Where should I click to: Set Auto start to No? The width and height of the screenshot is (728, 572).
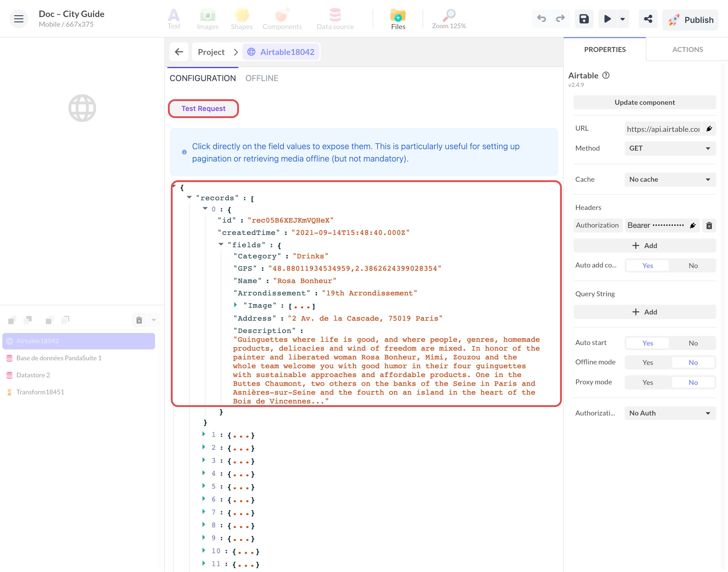point(693,343)
